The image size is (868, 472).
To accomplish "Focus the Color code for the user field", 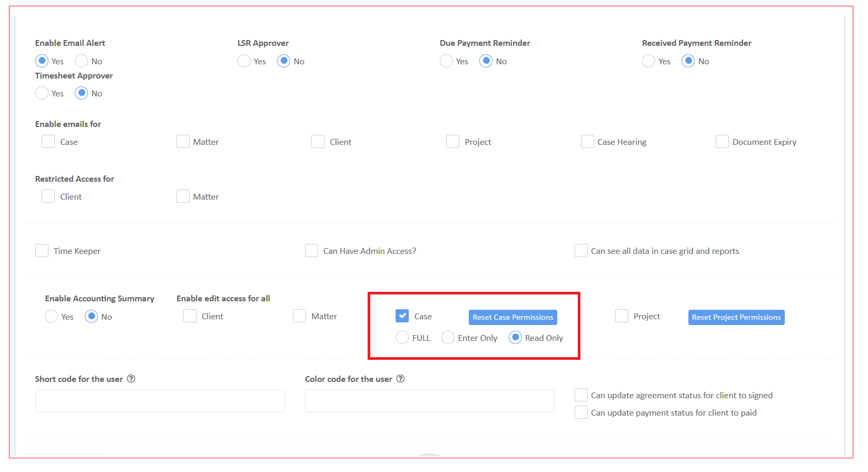I will [430, 401].
